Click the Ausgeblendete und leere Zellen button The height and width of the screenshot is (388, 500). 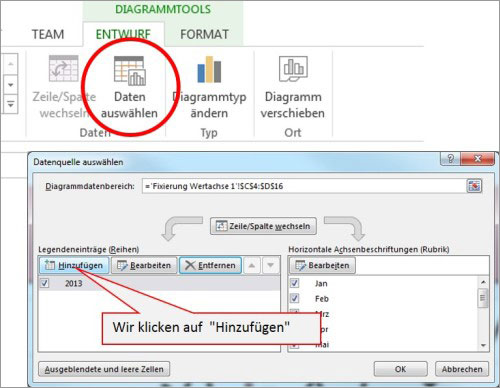104,369
